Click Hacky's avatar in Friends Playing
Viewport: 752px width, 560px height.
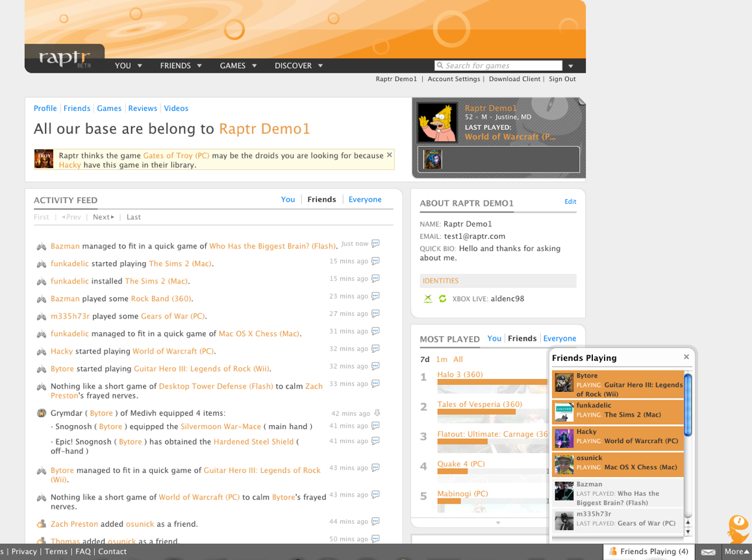[564, 438]
